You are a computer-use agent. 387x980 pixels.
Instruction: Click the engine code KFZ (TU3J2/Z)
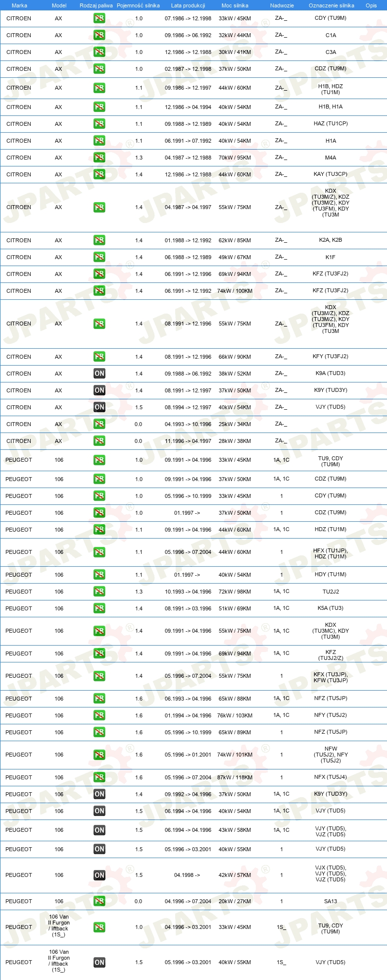pyautogui.click(x=331, y=655)
